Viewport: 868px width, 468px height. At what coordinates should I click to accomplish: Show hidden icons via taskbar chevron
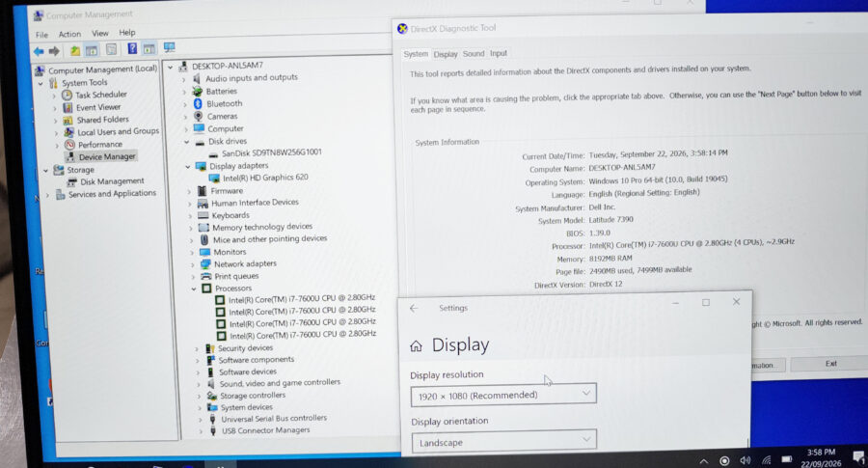[704, 461]
